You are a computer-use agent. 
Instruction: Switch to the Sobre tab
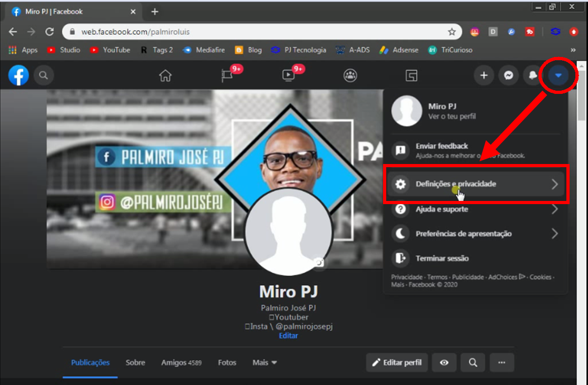pos(135,362)
